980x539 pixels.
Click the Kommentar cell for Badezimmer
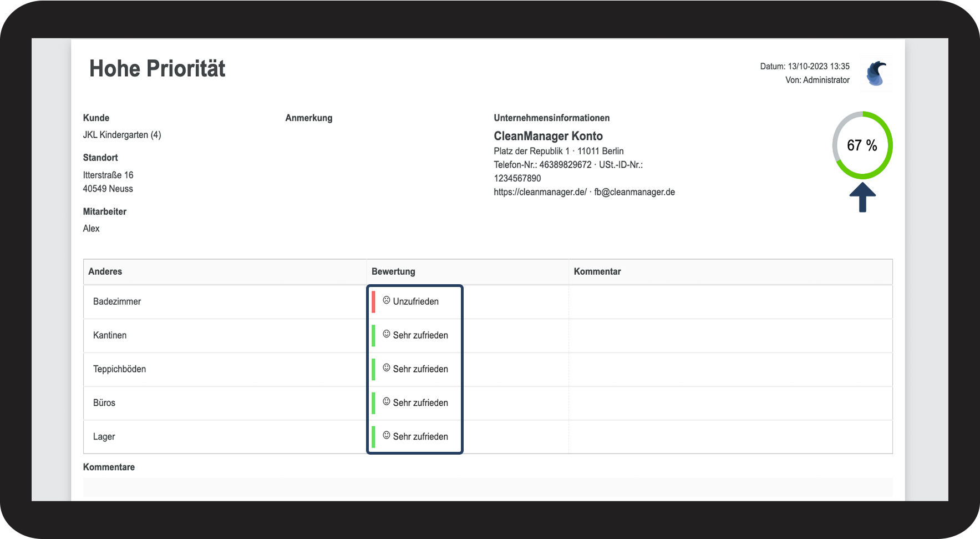coord(730,302)
